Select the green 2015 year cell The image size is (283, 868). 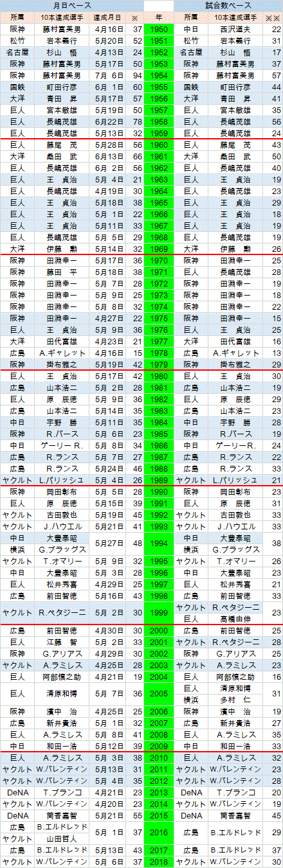pyautogui.click(x=159, y=816)
